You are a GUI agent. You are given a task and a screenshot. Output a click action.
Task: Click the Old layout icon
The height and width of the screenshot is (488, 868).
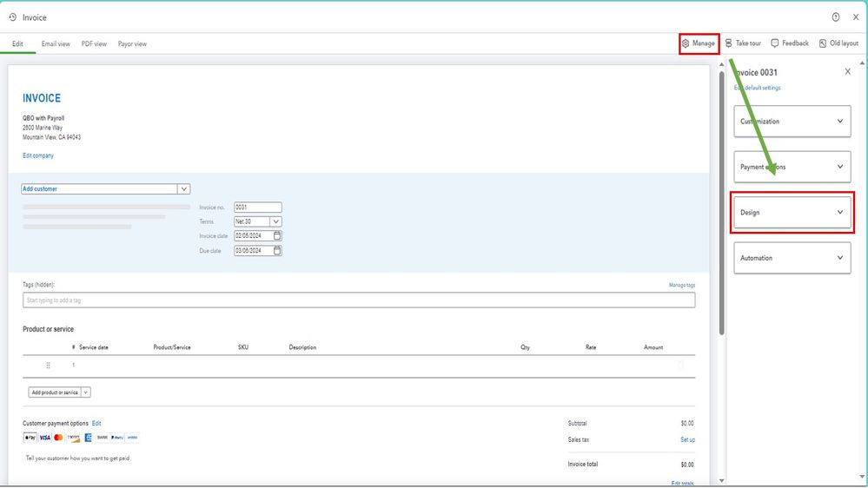click(x=823, y=43)
